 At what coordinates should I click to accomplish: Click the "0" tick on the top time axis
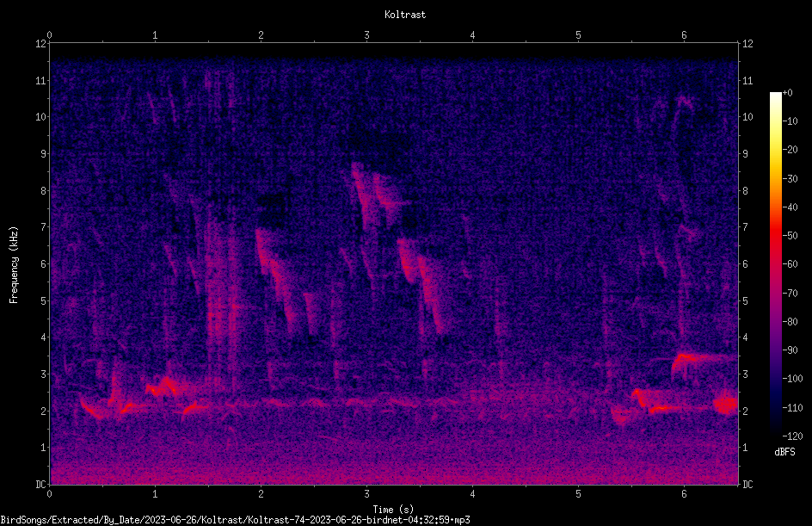pyautogui.click(x=49, y=35)
